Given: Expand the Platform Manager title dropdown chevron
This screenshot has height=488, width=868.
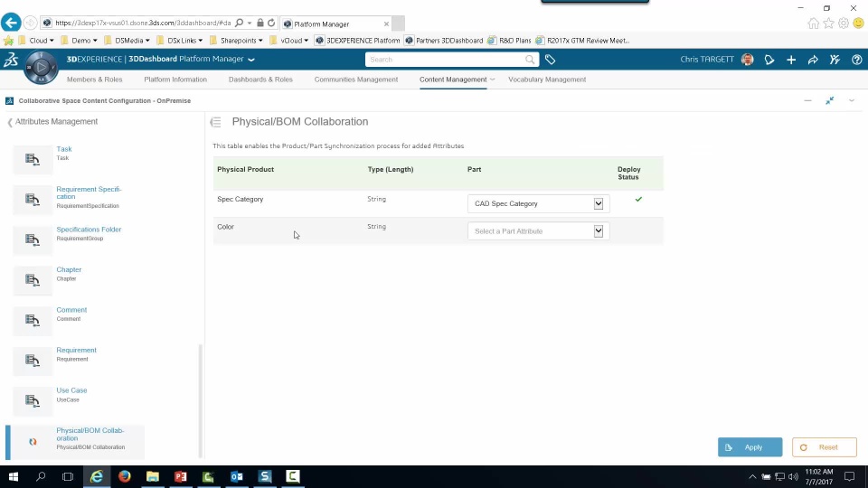Looking at the screenshot, I should (x=251, y=60).
